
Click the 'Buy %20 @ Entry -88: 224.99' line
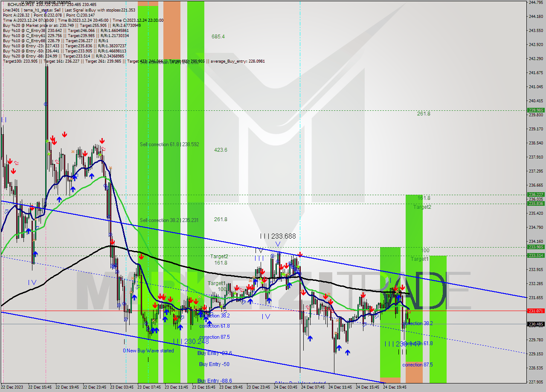pos(63,56)
